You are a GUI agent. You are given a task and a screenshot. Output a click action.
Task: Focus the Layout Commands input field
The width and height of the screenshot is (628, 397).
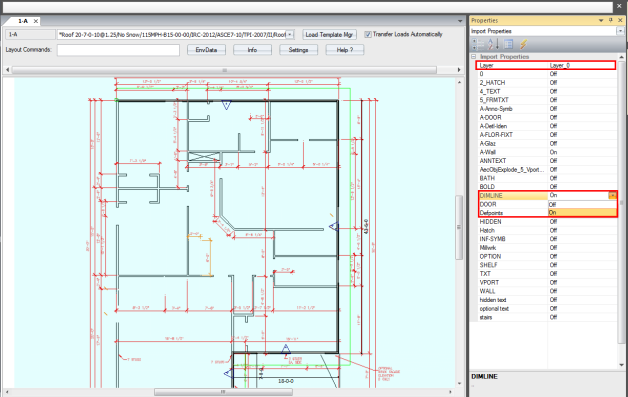pyautogui.click(x=118, y=50)
